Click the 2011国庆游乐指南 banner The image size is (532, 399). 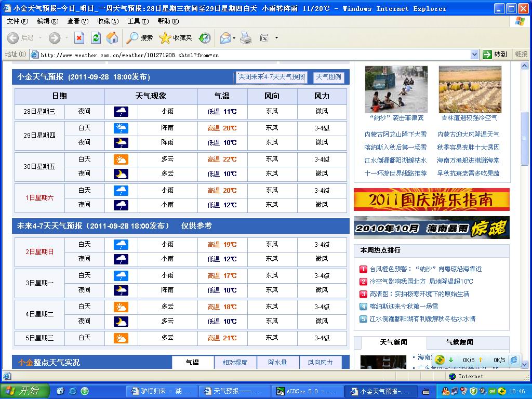pos(432,199)
